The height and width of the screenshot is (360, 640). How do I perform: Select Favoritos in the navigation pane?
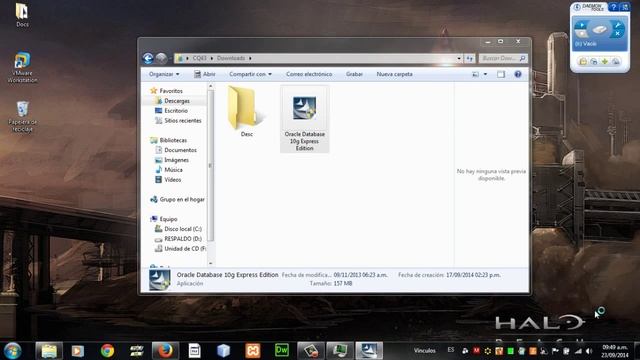[167, 91]
